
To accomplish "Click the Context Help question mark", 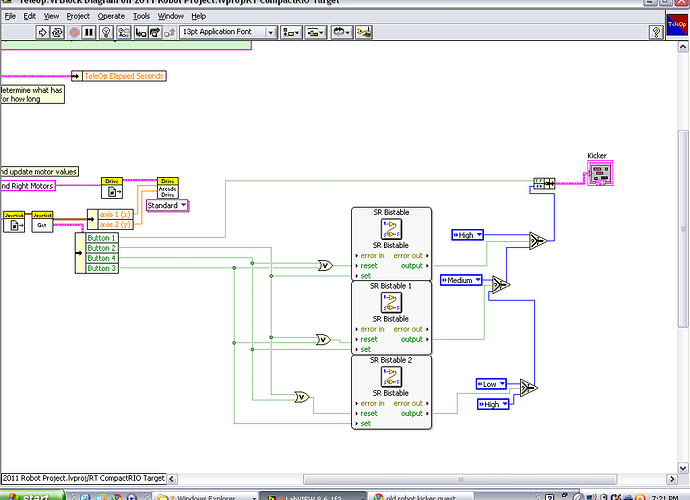I will coord(656,32).
